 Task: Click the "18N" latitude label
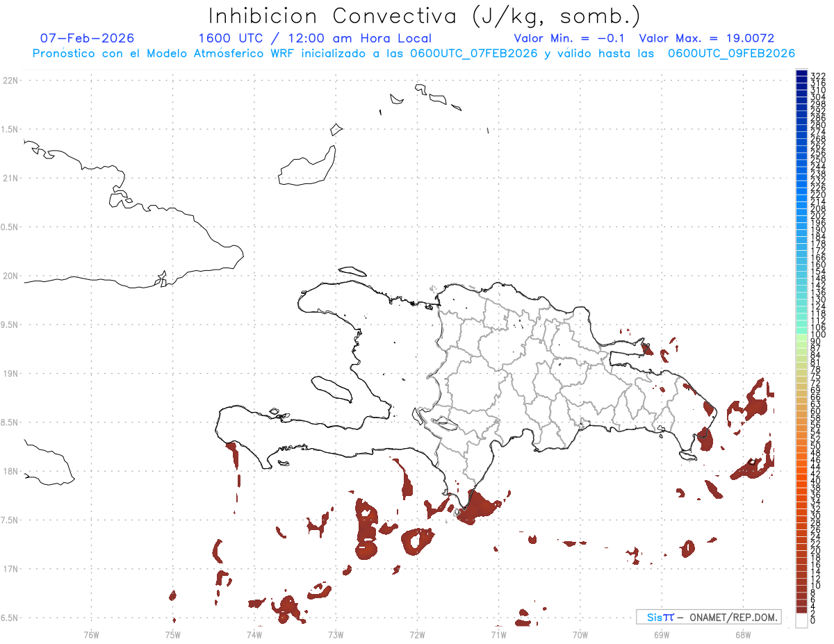(x=10, y=471)
